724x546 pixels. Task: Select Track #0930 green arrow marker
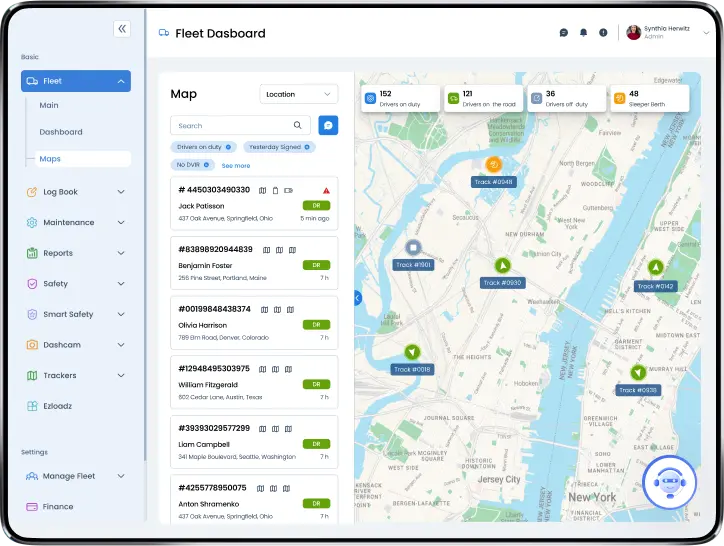tap(502, 266)
